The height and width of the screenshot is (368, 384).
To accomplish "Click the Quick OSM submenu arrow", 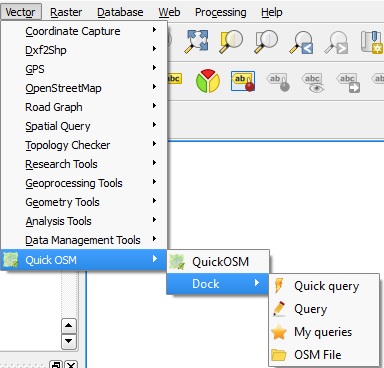I will (154, 259).
